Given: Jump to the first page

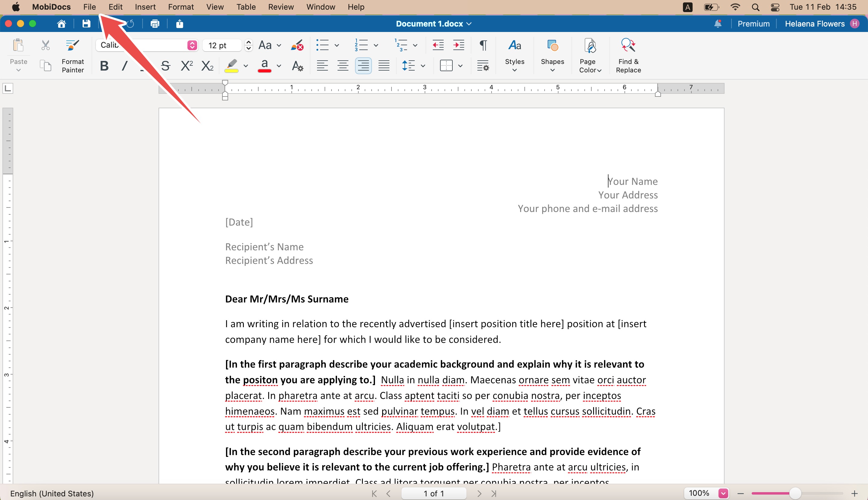Looking at the screenshot, I should [x=374, y=493].
